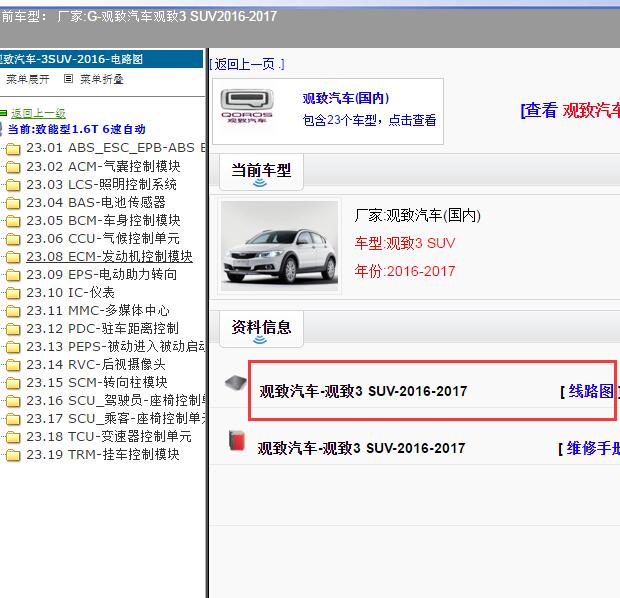Click the 年份:2016-2017 text
The width and height of the screenshot is (620, 598).
(405, 271)
